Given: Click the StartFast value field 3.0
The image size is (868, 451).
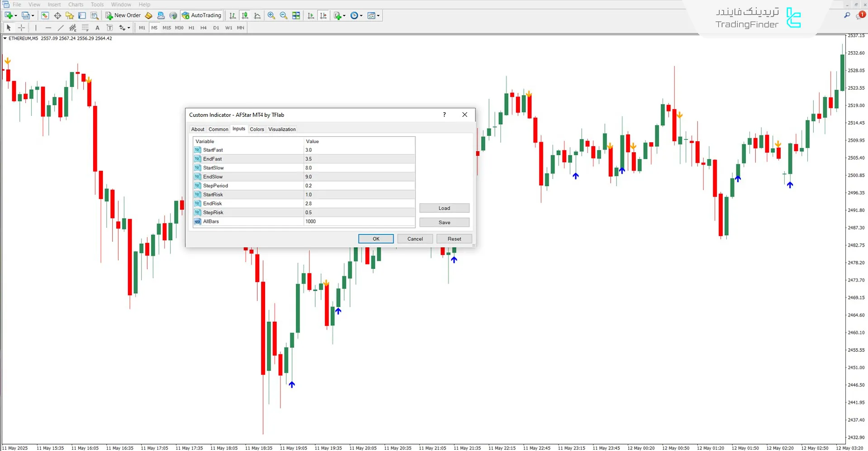Looking at the screenshot, I should coord(359,150).
